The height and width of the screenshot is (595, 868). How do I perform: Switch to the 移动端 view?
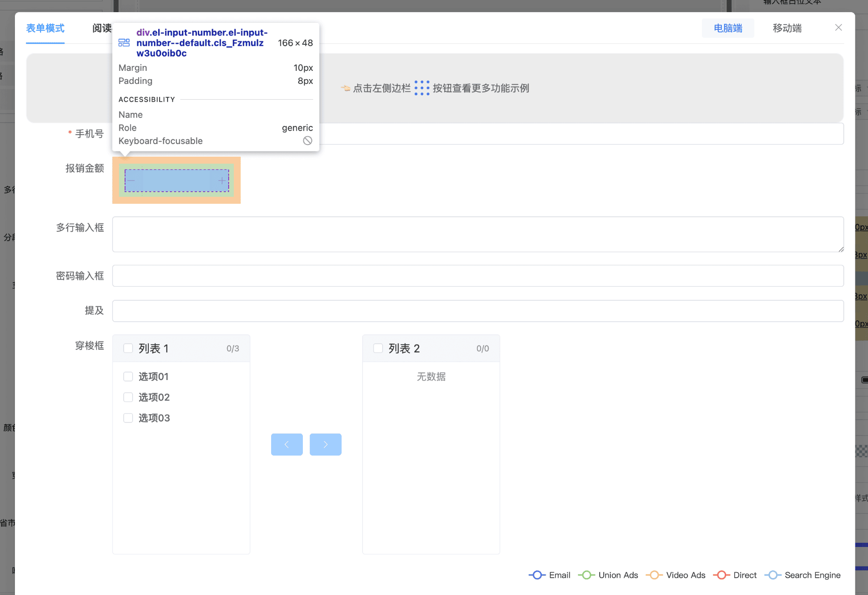click(x=787, y=28)
